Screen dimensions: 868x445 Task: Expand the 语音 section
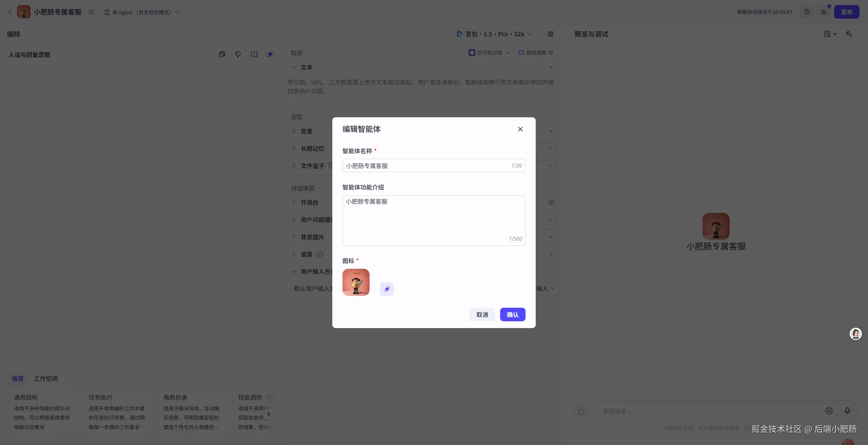coord(294,254)
